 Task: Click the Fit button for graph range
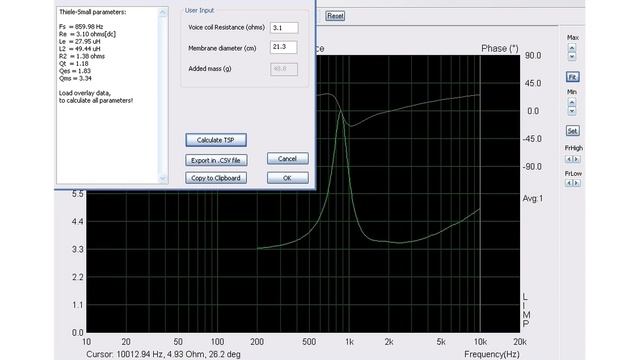point(572,77)
